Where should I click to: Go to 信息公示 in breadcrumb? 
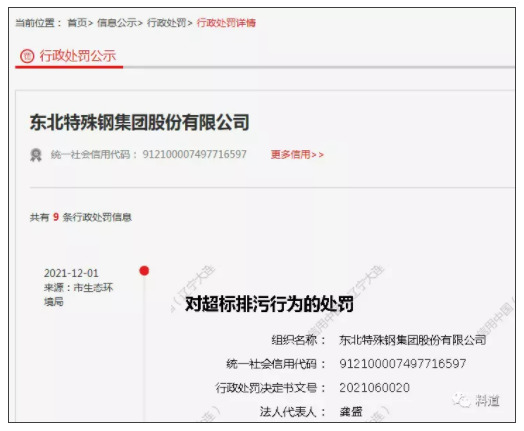click(x=117, y=23)
